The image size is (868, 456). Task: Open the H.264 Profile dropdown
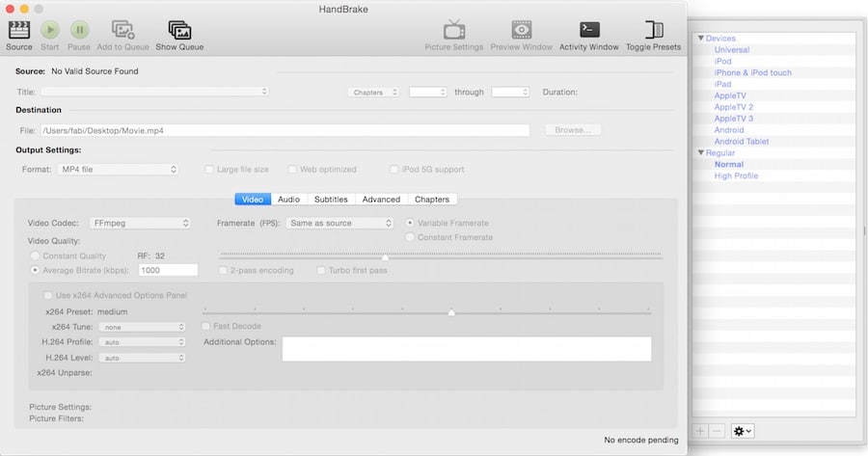coord(142,342)
